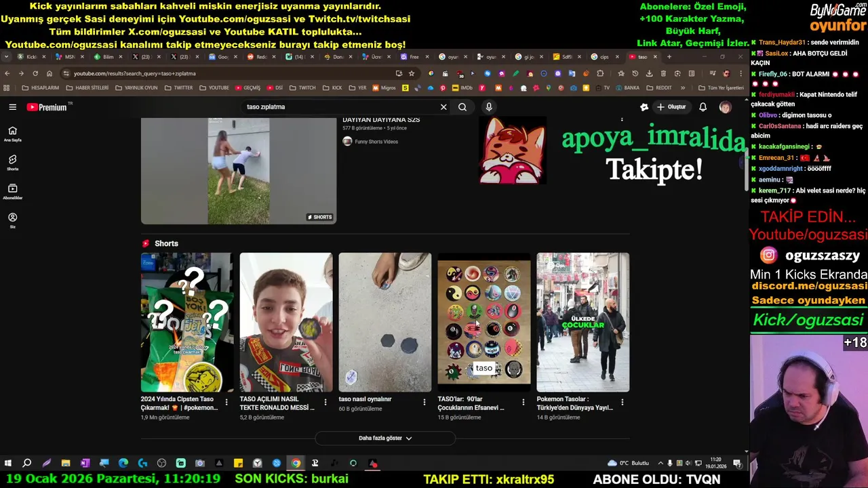Click the icon left of Oluştur button

click(644, 107)
